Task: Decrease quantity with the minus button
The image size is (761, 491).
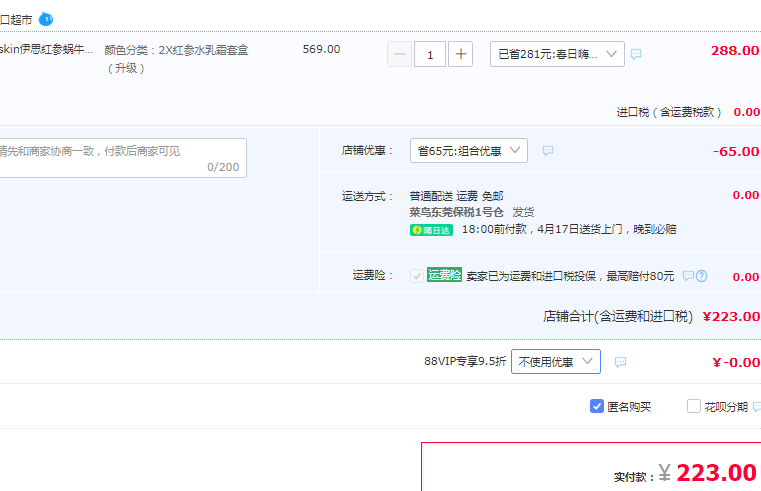Action: [399, 54]
